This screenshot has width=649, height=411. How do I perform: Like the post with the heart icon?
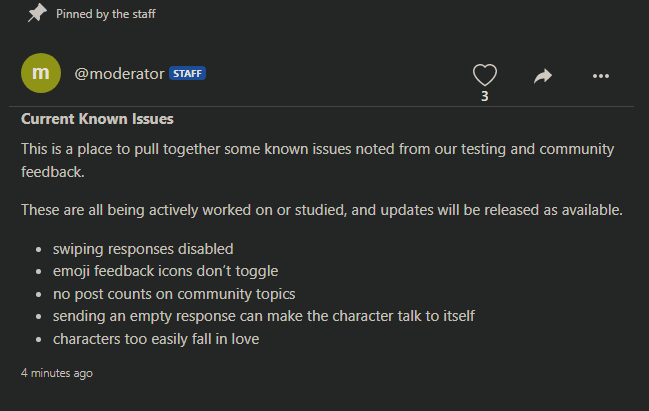(485, 75)
